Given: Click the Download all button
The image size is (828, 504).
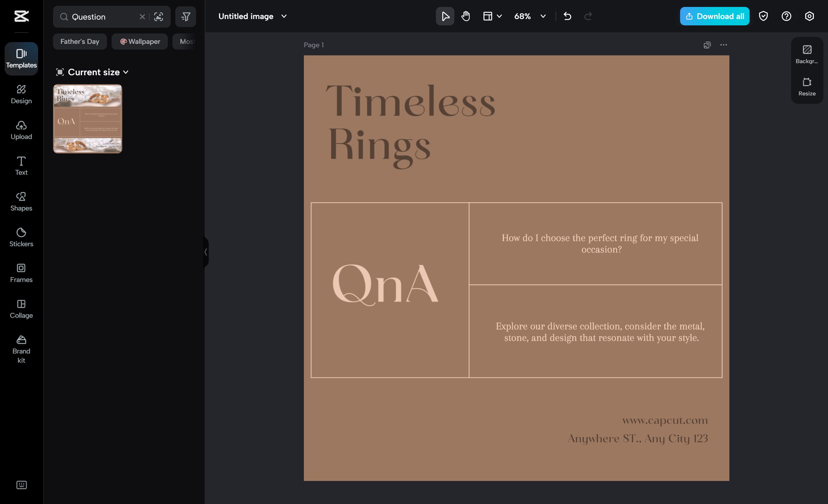Looking at the screenshot, I should point(714,16).
